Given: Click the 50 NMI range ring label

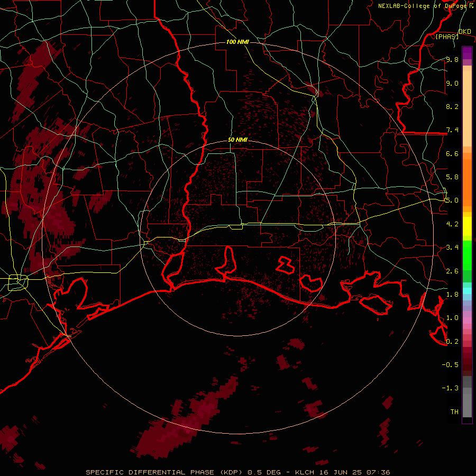Looking at the screenshot, I should pyautogui.click(x=237, y=140).
